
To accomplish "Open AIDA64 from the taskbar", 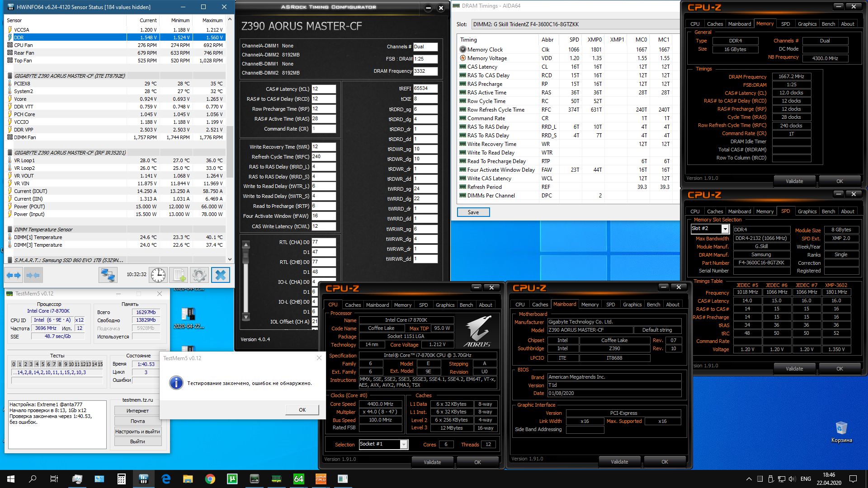I will (299, 479).
